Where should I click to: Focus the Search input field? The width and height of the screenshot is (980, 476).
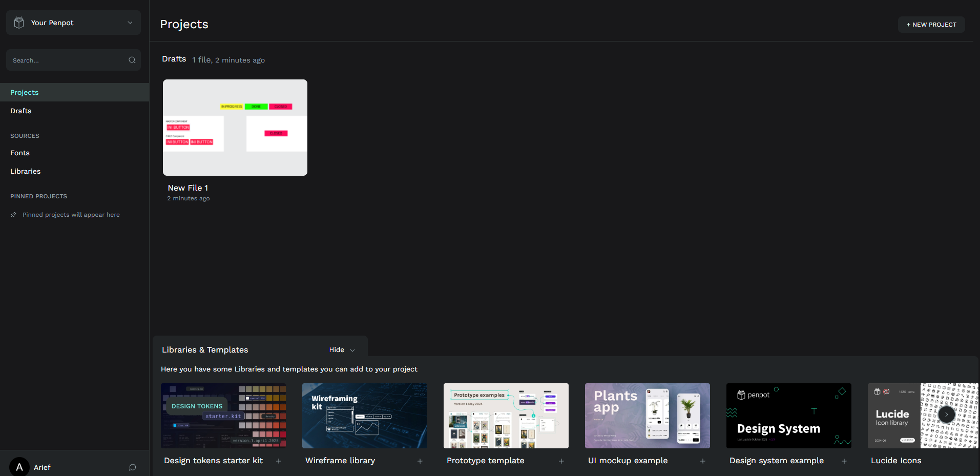point(67,60)
